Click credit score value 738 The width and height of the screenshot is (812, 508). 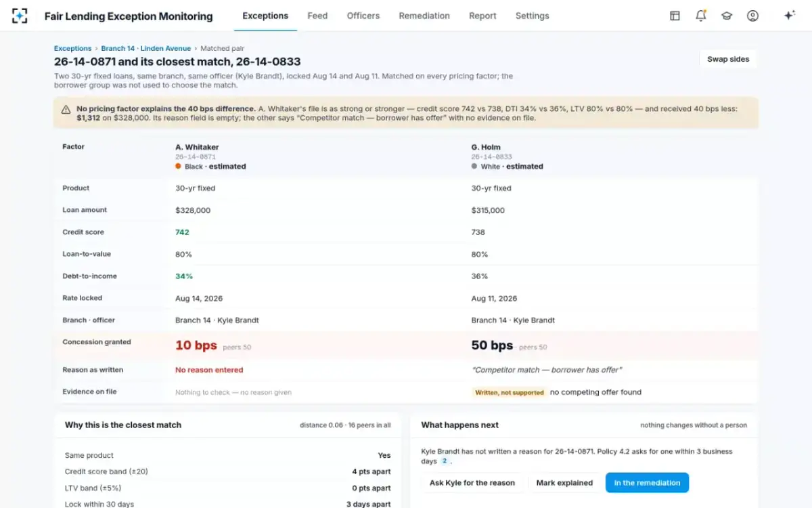click(478, 232)
